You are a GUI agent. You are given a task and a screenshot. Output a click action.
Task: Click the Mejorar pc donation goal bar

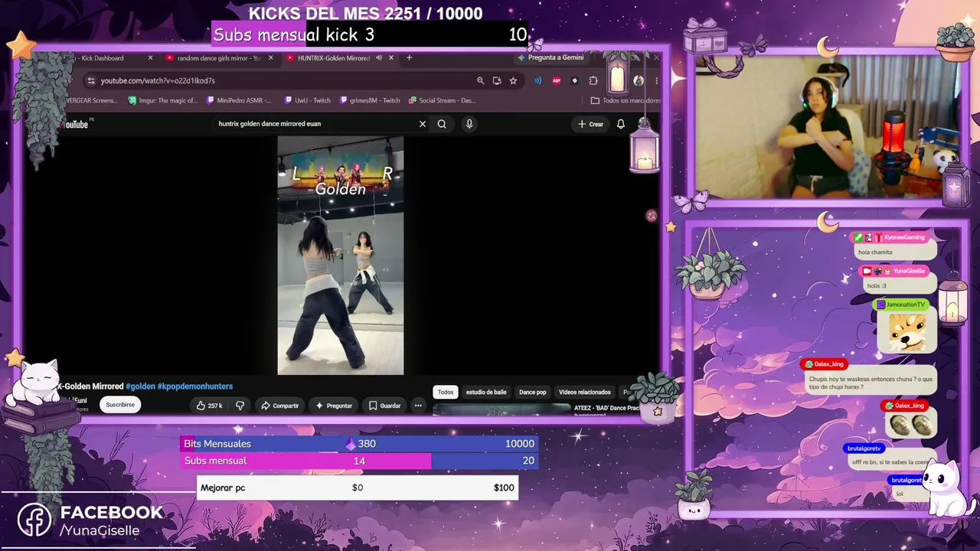click(358, 487)
